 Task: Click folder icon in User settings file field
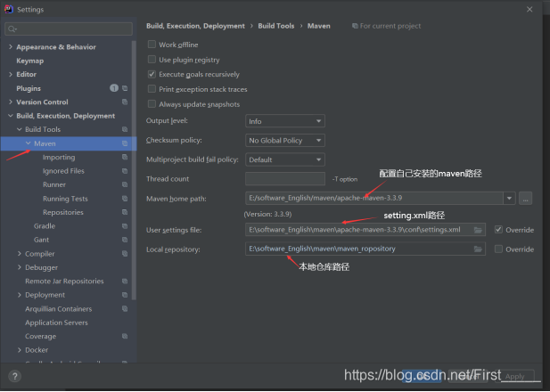point(478,230)
